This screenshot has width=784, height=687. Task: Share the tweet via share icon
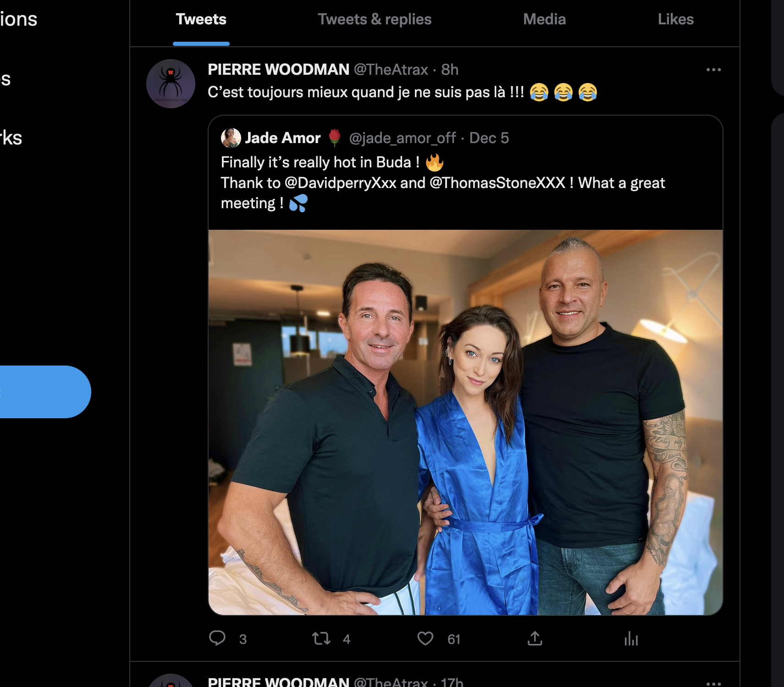coord(535,638)
